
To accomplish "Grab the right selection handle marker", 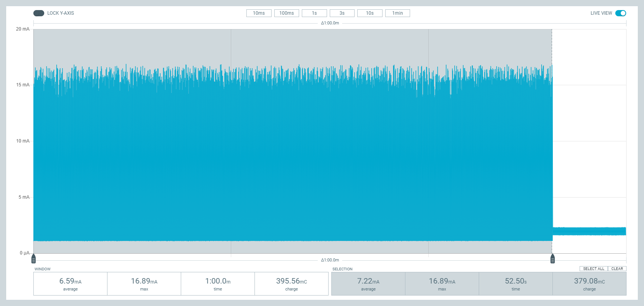I will click(x=552, y=258).
